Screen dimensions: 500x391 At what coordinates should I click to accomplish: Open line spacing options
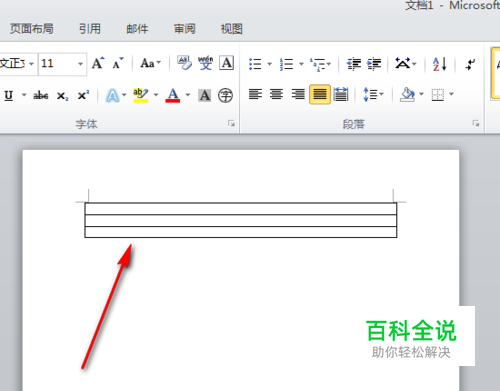373,95
